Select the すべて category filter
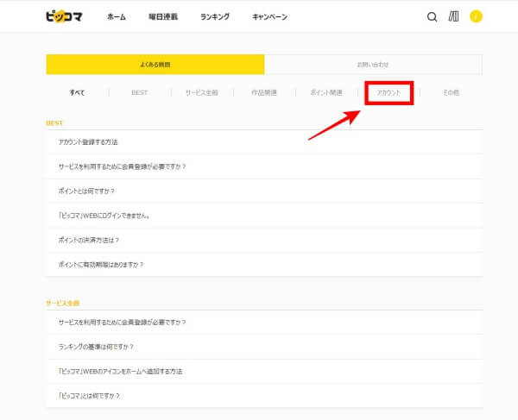Viewport: 518px width, 420px height. point(78,92)
